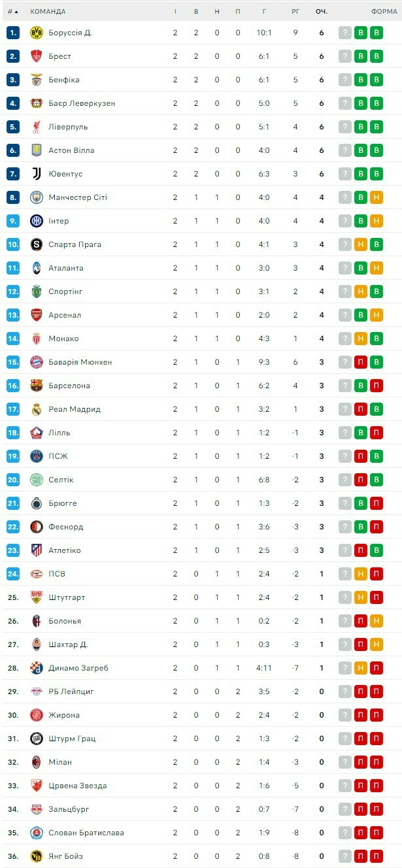The height and width of the screenshot is (868, 402).
Task: Click the Ліверпуль team crest
Action: (36, 127)
